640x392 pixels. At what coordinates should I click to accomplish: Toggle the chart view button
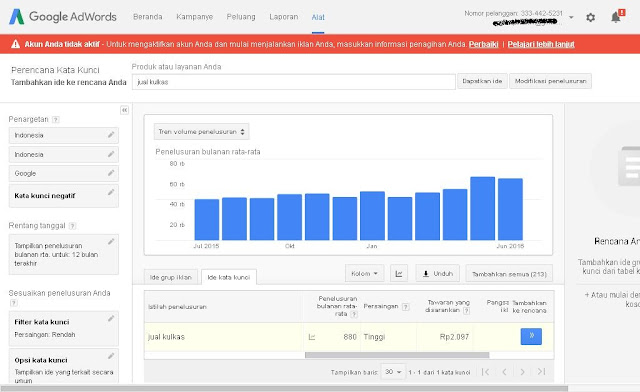[399, 274]
